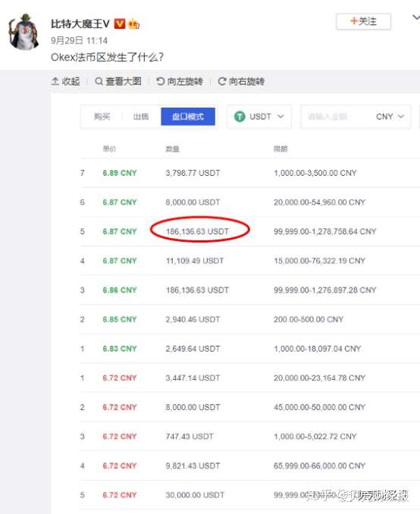
Task: Click the 65,999.00-66,000.00 CNY limit
Action: (x=319, y=465)
